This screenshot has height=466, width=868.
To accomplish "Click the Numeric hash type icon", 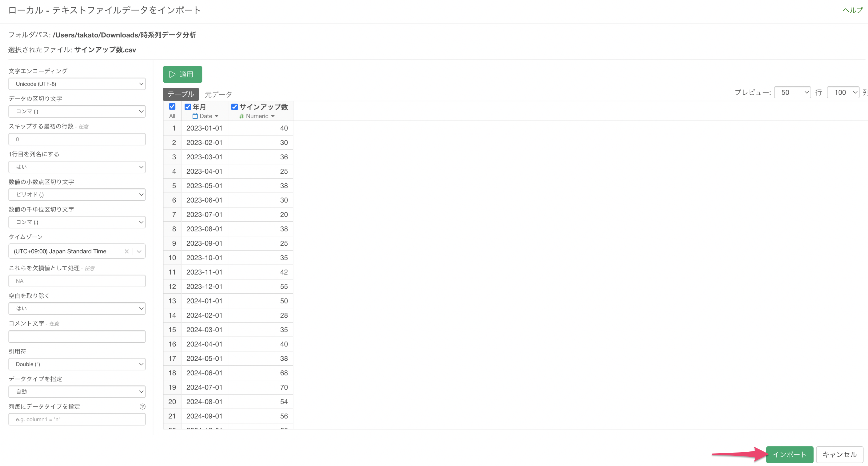I will 242,116.
